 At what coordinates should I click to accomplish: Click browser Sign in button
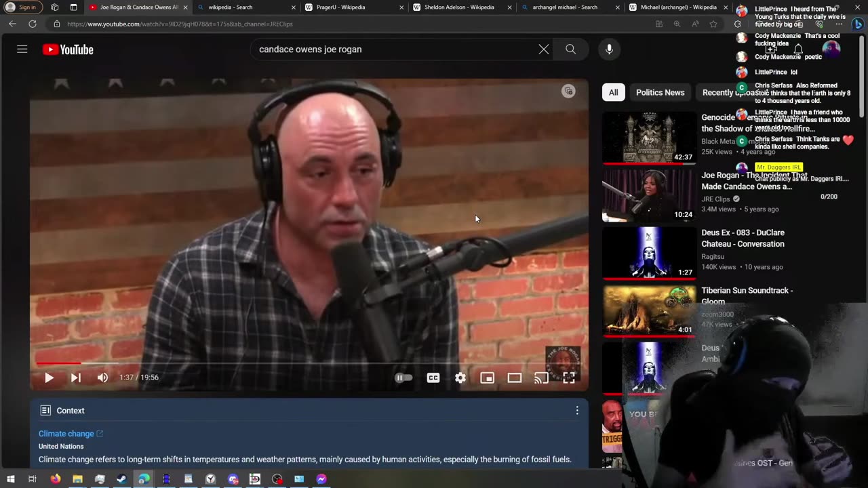[x=22, y=7]
